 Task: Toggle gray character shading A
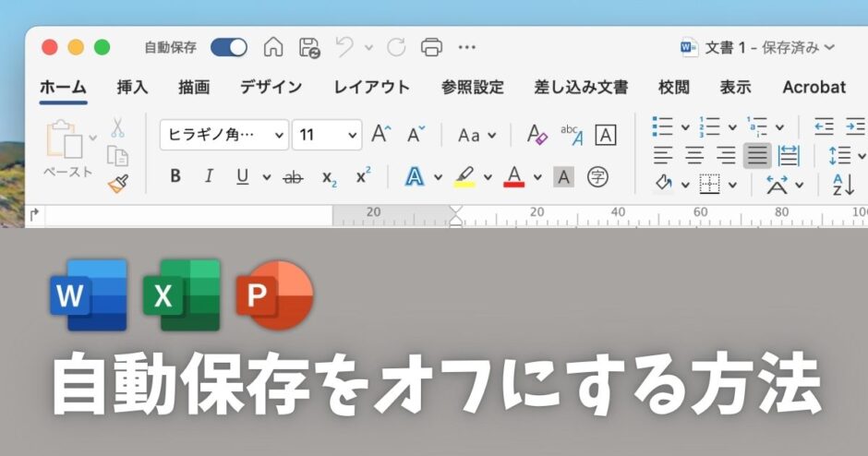tap(563, 177)
